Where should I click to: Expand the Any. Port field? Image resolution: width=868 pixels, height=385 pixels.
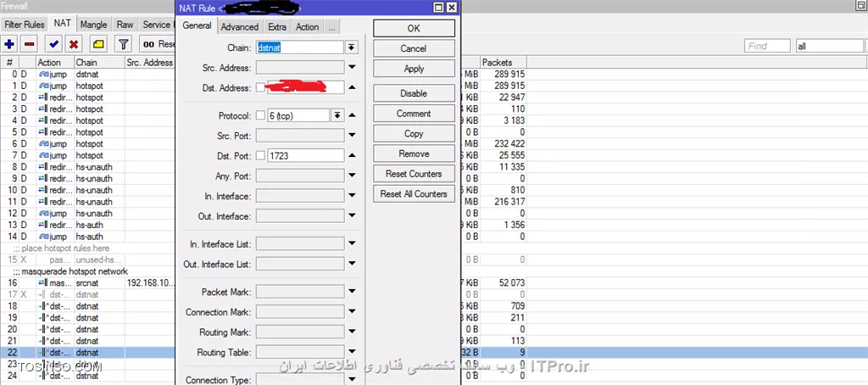(352, 176)
